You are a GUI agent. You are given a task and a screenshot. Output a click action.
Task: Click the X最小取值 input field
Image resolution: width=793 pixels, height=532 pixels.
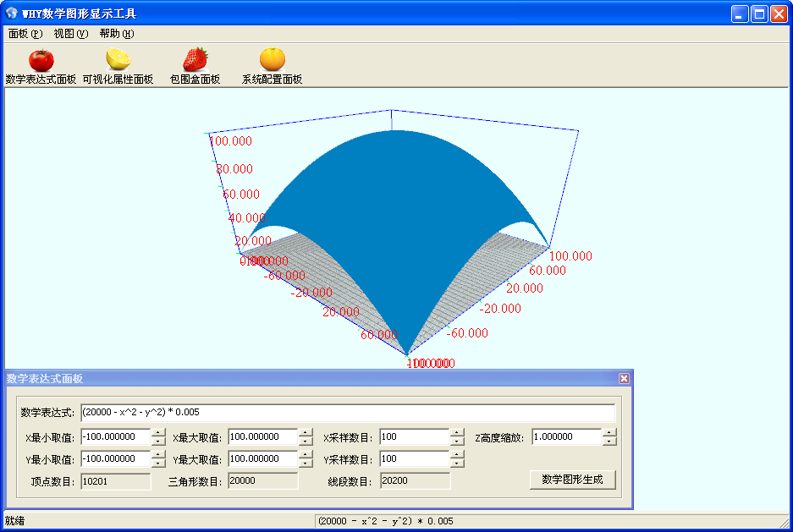coord(116,437)
